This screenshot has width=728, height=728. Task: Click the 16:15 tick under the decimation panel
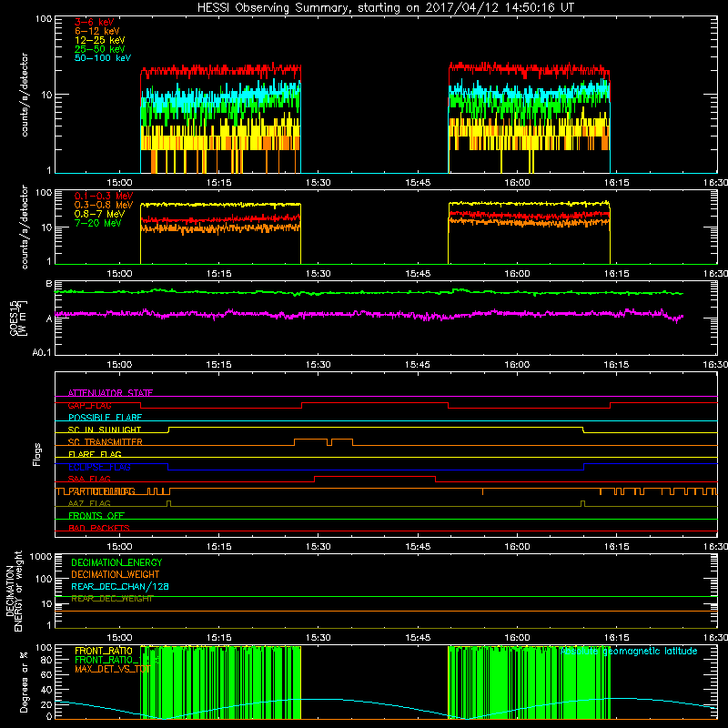pyautogui.click(x=616, y=638)
